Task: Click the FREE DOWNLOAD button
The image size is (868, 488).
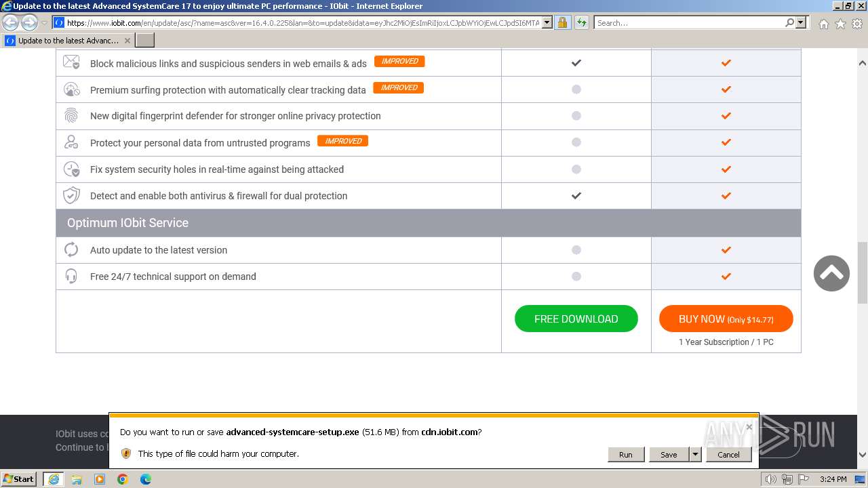Action: click(576, 319)
